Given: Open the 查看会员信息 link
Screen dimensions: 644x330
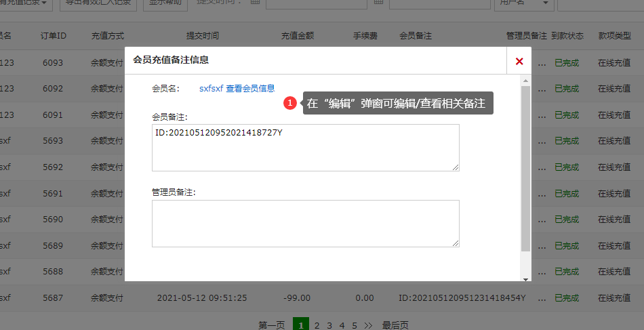Looking at the screenshot, I should coord(250,88).
